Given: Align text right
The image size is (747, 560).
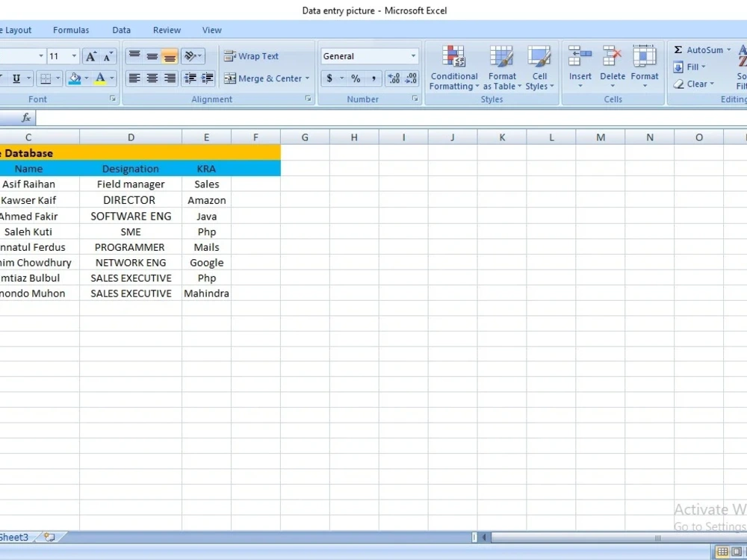Looking at the screenshot, I should pyautogui.click(x=170, y=78).
